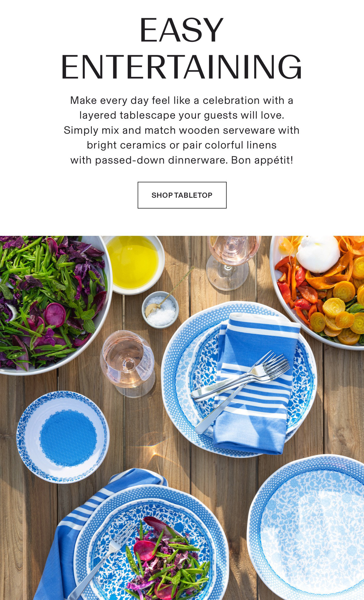
Task: Click the EASY ENTERTAINING headline
Action: coord(181,48)
